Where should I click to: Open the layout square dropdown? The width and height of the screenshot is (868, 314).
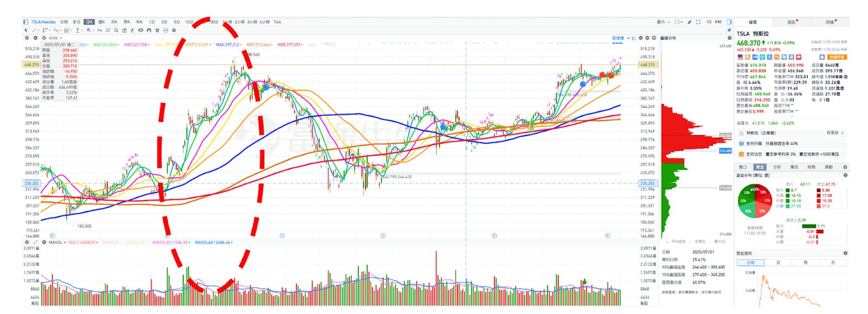click(679, 22)
